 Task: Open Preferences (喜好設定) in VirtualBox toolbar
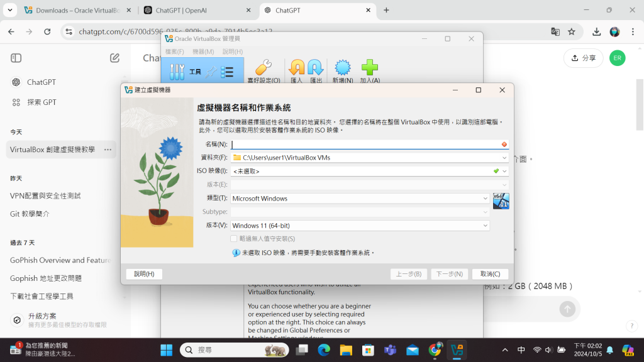point(264,71)
